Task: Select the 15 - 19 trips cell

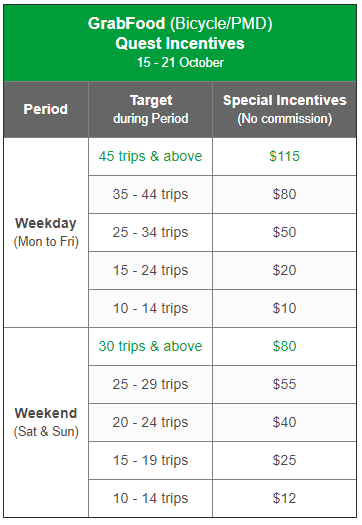Action: point(150,460)
